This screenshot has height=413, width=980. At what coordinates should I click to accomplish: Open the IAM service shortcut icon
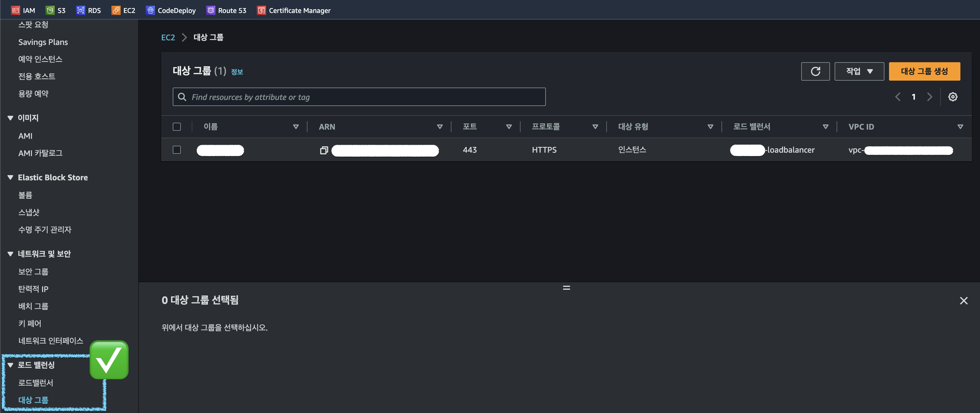tap(15, 10)
